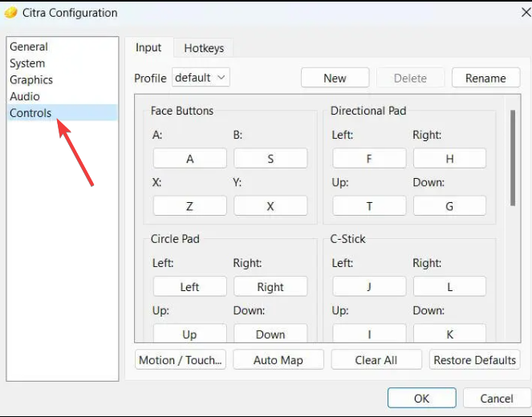
Task: Click the Auto Map button
Action: pyautogui.click(x=278, y=360)
